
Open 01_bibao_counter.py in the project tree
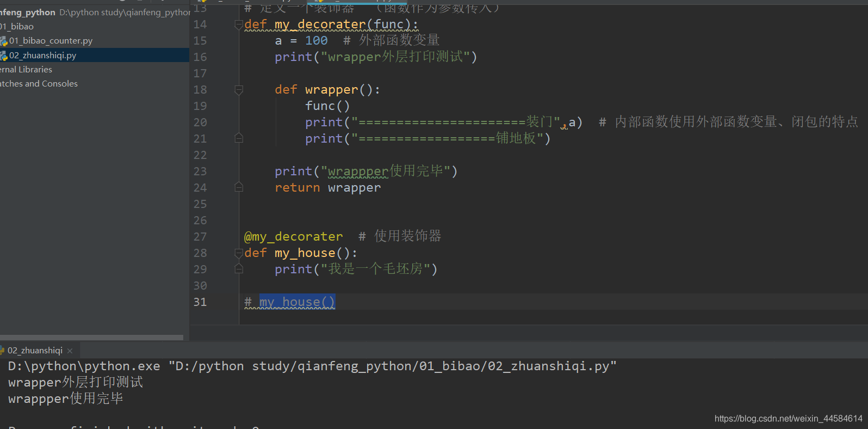[51, 41]
